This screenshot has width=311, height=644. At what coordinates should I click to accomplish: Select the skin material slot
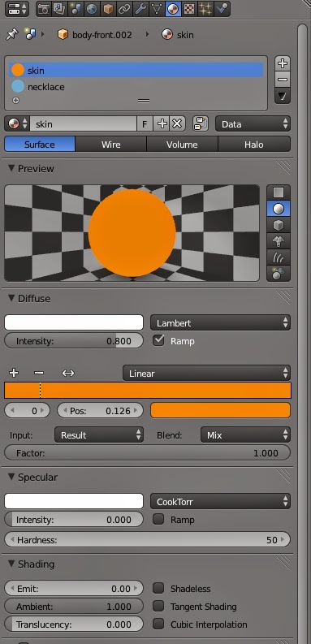point(136,70)
